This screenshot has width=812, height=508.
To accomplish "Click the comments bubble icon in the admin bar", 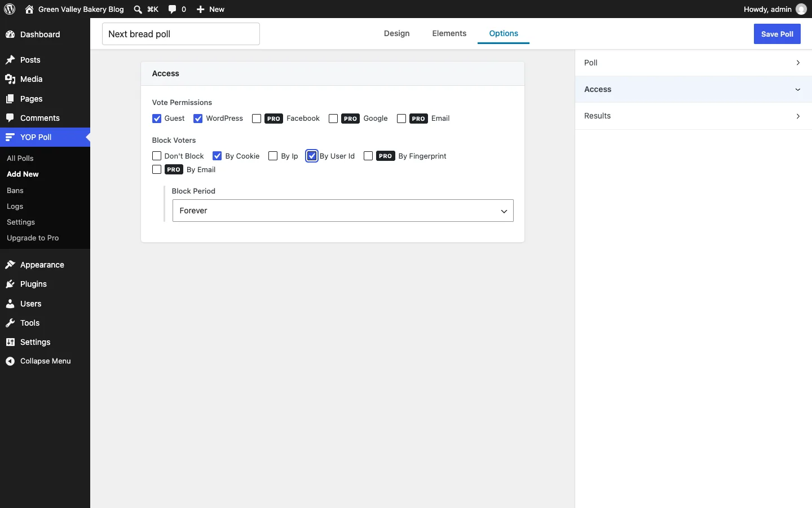I will (x=173, y=9).
